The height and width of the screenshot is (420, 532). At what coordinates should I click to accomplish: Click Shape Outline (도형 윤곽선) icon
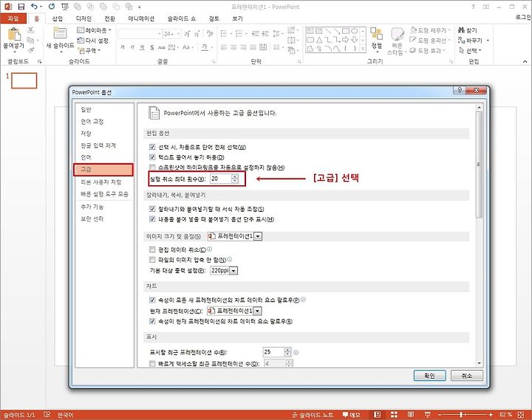coord(412,40)
